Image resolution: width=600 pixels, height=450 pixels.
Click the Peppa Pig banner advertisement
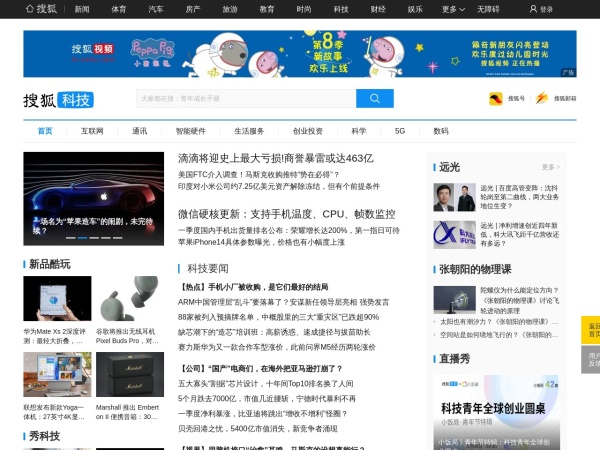click(x=300, y=53)
